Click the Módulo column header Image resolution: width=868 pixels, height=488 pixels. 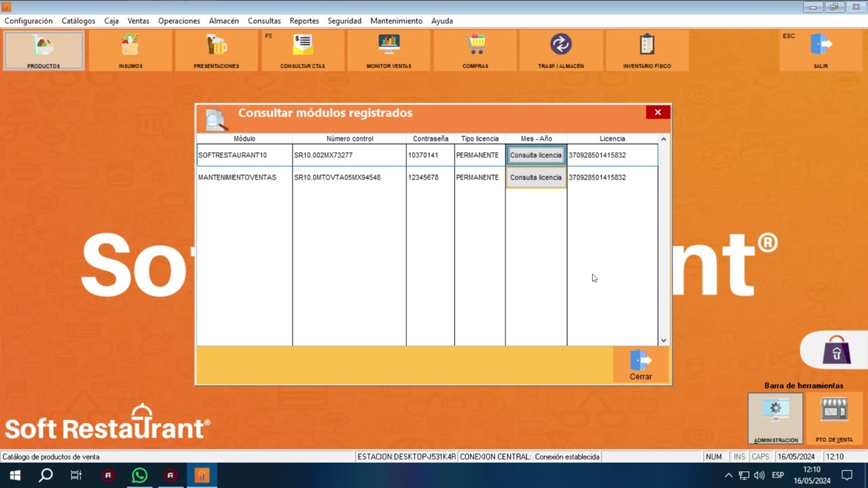click(245, 139)
